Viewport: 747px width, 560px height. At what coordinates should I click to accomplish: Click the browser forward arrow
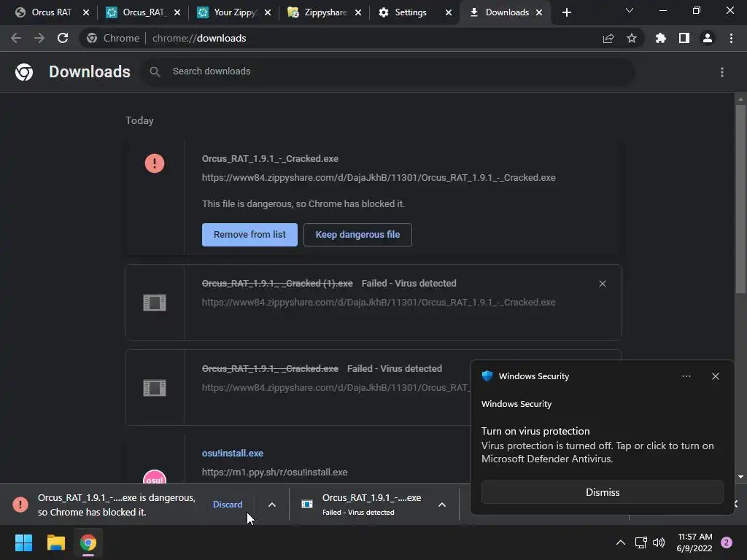click(39, 38)
